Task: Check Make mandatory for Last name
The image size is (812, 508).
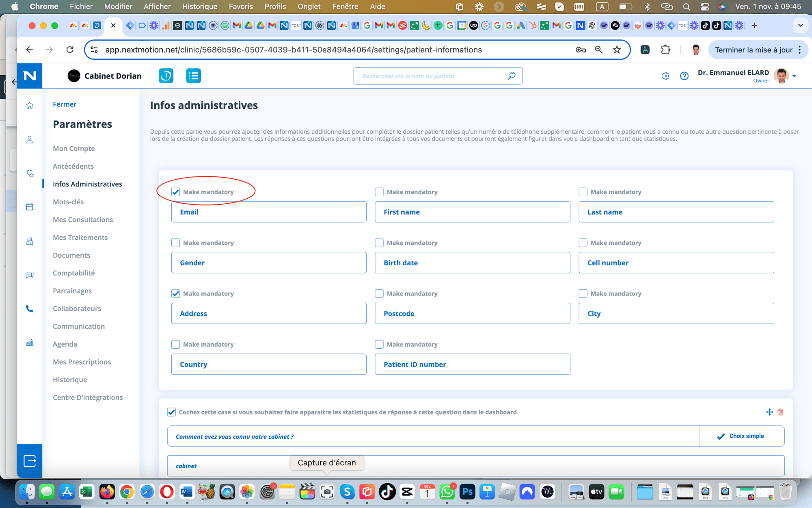Action: tap(583, 192)
